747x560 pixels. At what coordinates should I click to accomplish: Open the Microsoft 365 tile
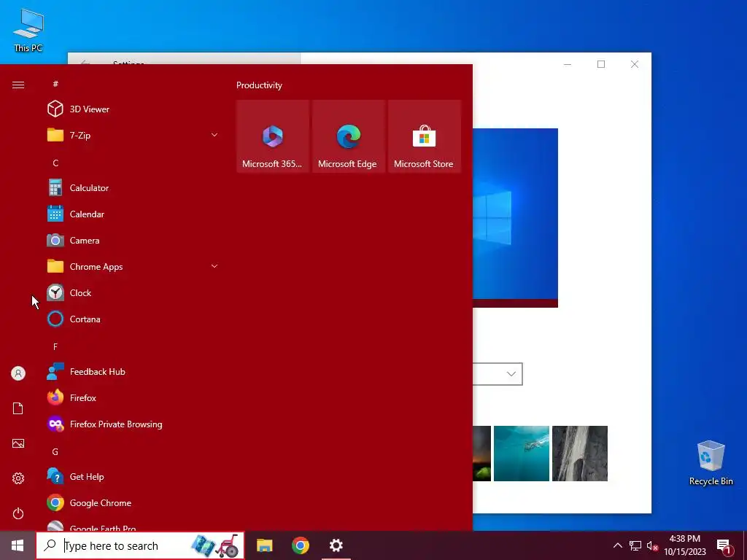(273, 136)
